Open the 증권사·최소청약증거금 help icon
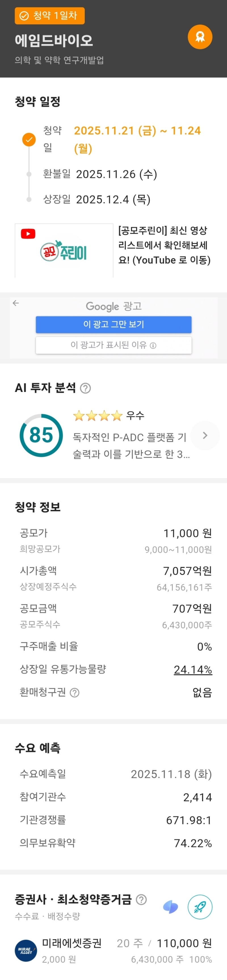This screenshot has width=227, height=980. click(x=141, y=899)
